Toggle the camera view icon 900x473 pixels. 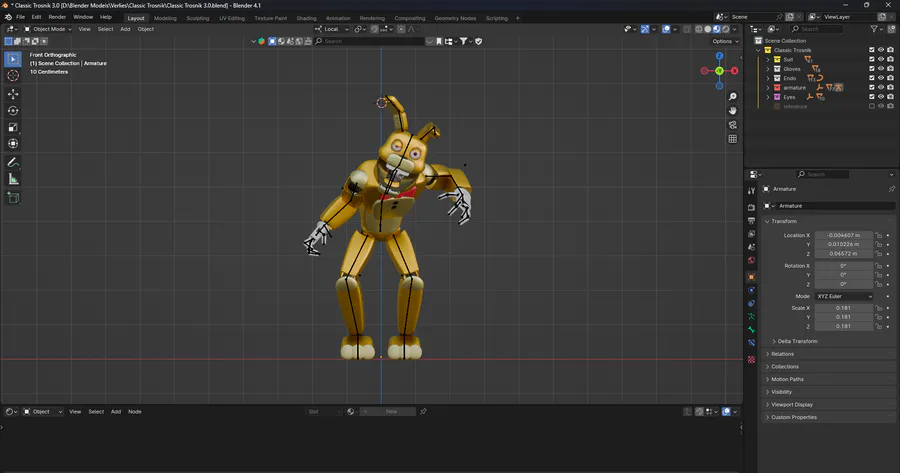(732, 125)
